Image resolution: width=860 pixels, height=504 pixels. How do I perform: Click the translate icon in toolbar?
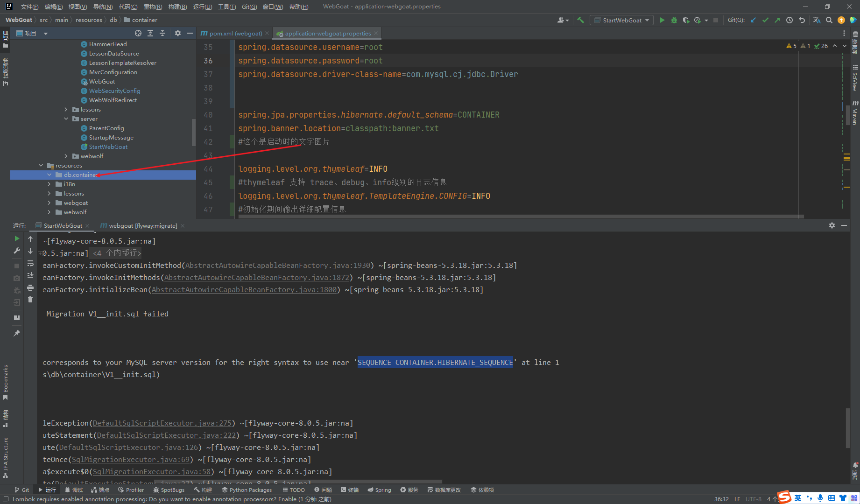817,20
